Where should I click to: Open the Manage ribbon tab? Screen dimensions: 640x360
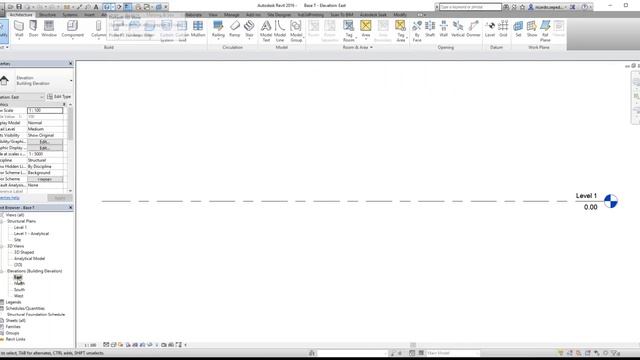[231, 15]
